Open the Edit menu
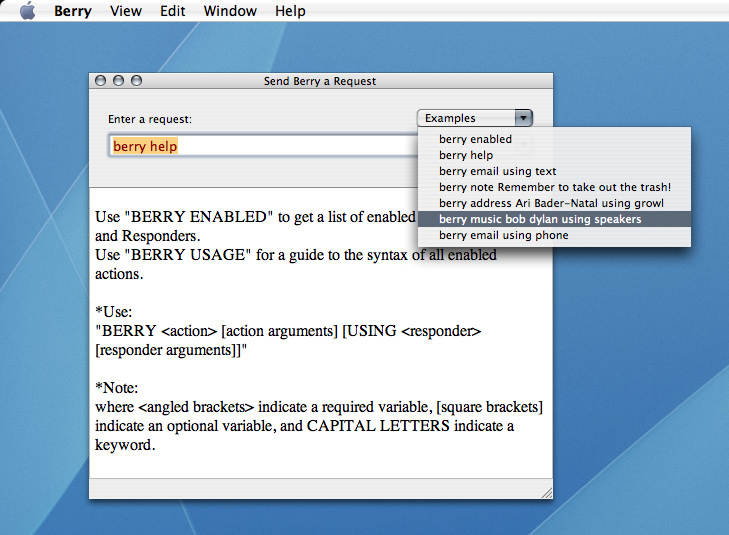Screen dimensions: 729x535 click(x=172, y=11)
